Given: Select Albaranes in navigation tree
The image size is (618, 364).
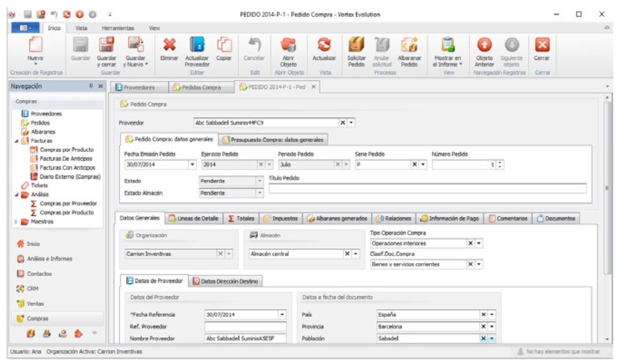Looking at the screenshot, I should pyautogui.click(x=43, y=132).
